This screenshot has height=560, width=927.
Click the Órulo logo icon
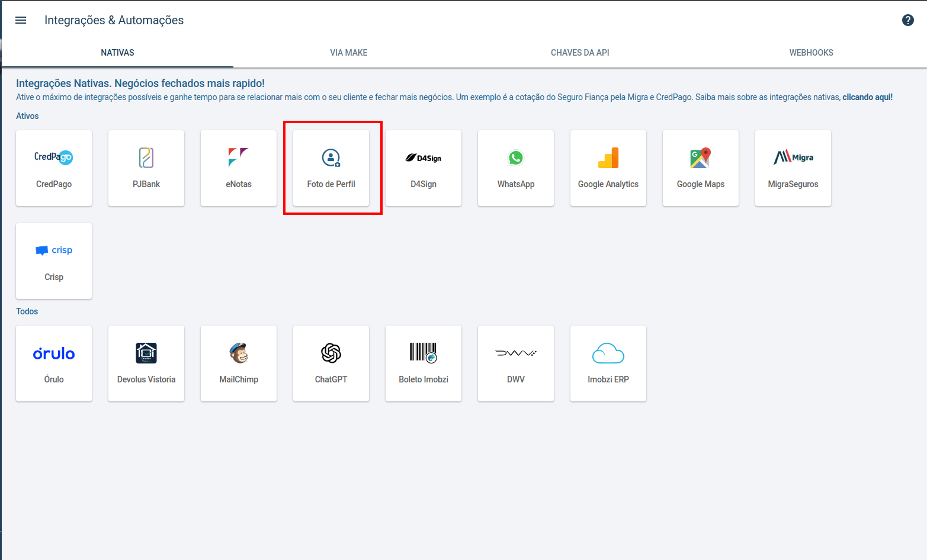(54, 353)
